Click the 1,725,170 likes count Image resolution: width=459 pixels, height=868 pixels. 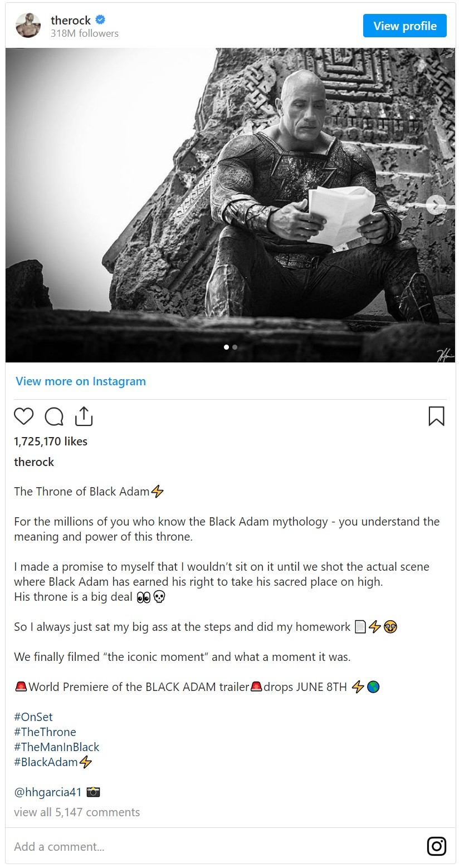(x=51, y=442)
